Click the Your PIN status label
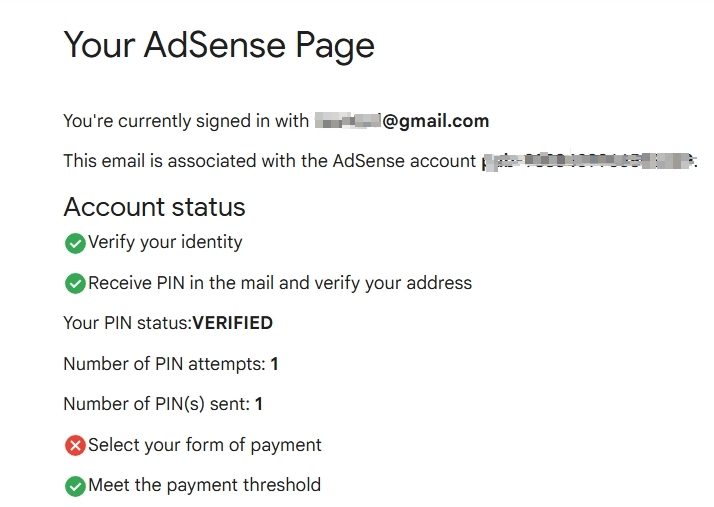 point(128,323)
